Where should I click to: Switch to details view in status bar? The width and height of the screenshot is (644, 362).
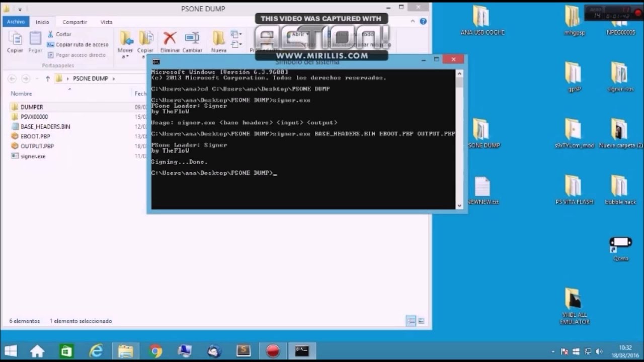[411, 321]
